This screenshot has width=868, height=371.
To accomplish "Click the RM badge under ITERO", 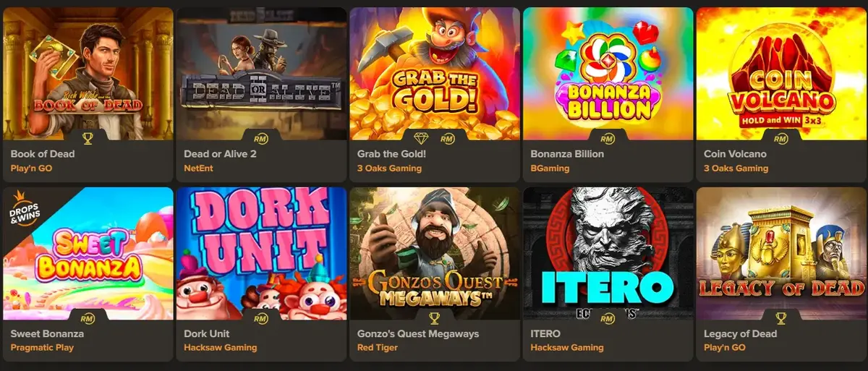I will [x=608, y=317].
